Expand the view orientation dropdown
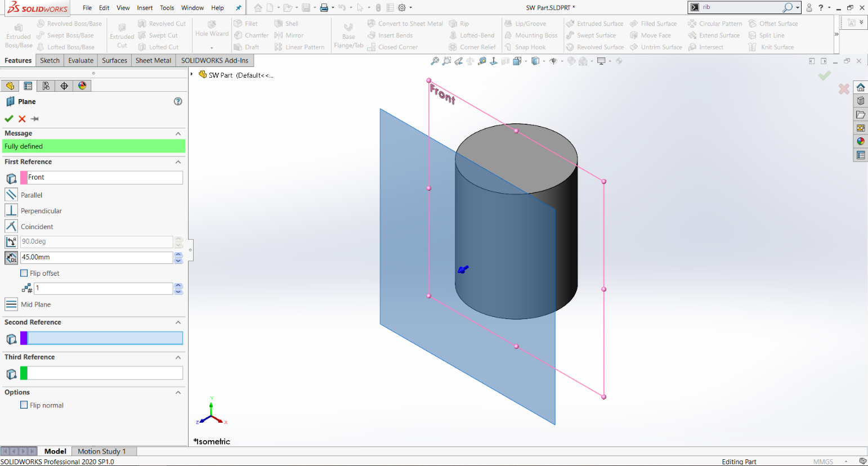Screen dimensions: 868x466 (x=526, y=61)
